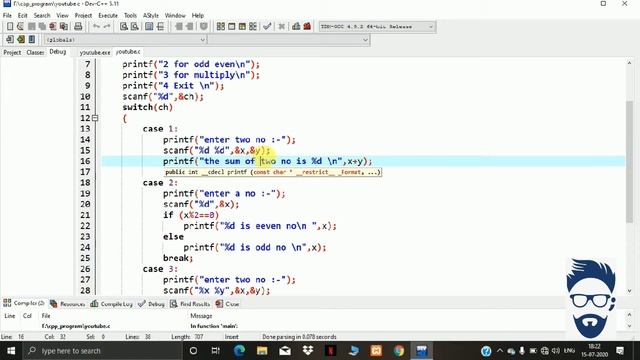The height and width of the screenshot is (360, 640).
Task: Click the Close file toolbar icon
Action: pyautogui.click(x=53, y=27)
